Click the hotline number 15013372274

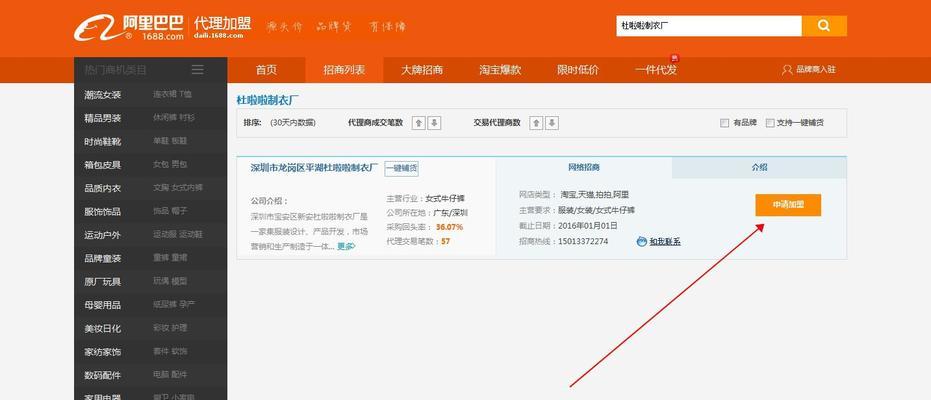(x=583, y=242)
